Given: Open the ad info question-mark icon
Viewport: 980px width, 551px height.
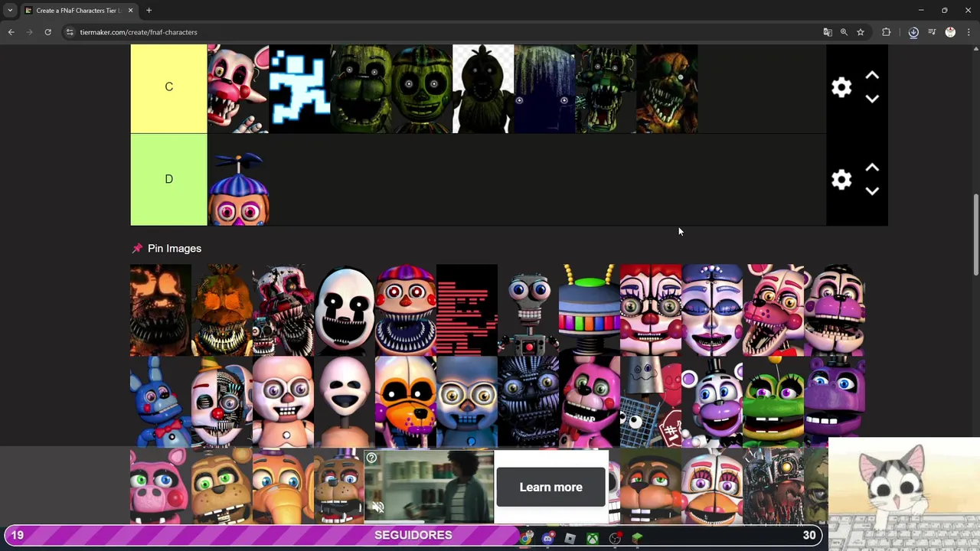Looking at the screenshot, I should point(371,458).
